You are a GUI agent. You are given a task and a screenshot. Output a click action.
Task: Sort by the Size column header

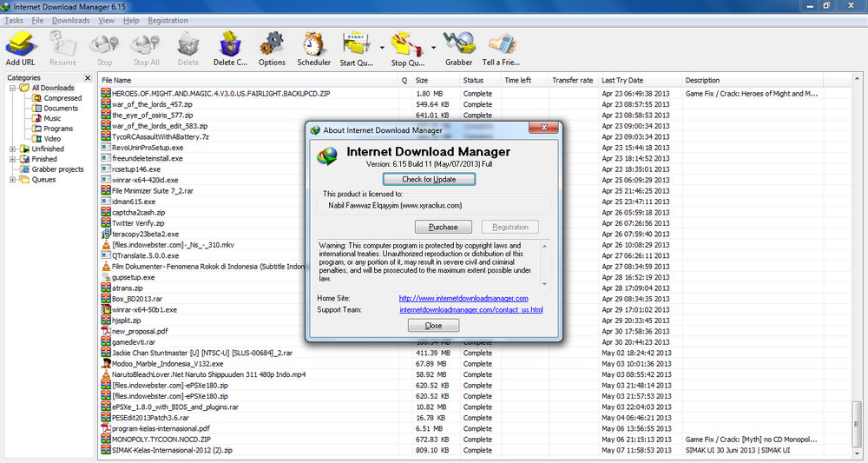(437, 80)
